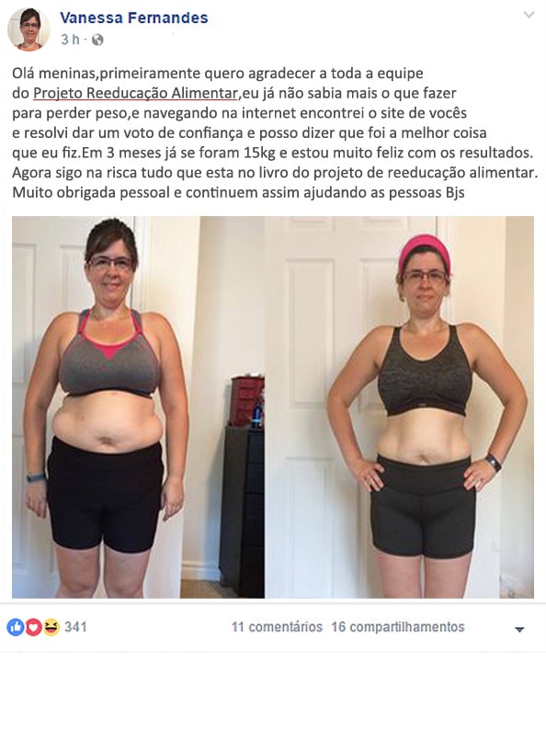Expand post options chevron at top right
The width and height of the screenshot is (546, 756).
click(x=529, y=15)
